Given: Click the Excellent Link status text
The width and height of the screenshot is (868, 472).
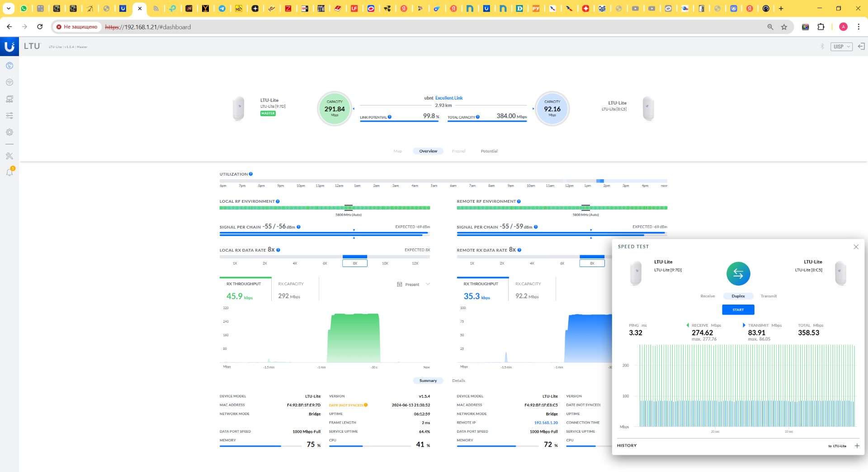Looking at the screenshot, I should pyautogui.click(x=449, y=98).
